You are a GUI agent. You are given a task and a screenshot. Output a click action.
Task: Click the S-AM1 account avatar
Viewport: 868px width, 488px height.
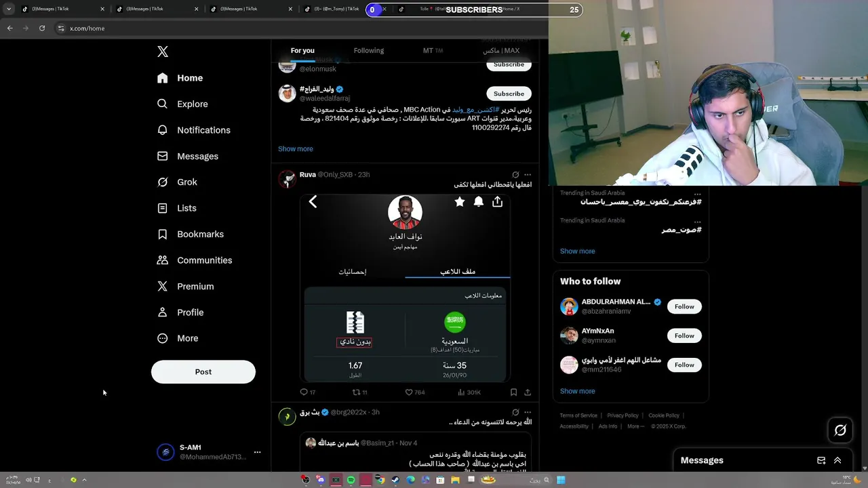pyautogui.click(x=165, y=452)
